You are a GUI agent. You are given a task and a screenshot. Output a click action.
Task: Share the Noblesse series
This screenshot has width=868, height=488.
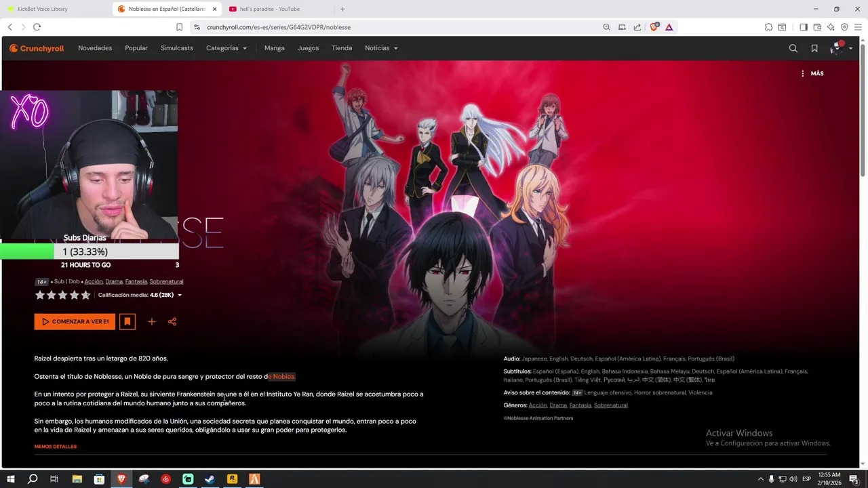coord(172,321)
